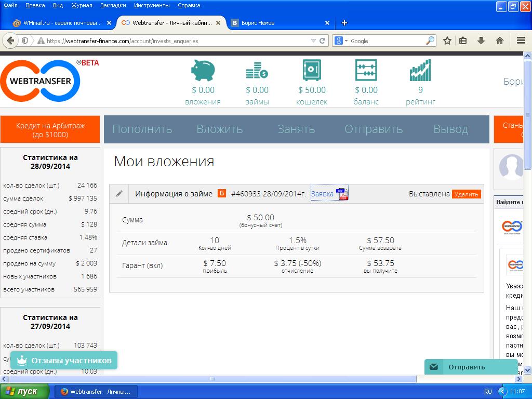Click the teal Отправить message widget
The width and height of the screenshot is (532, 399).
coord(470,367)
